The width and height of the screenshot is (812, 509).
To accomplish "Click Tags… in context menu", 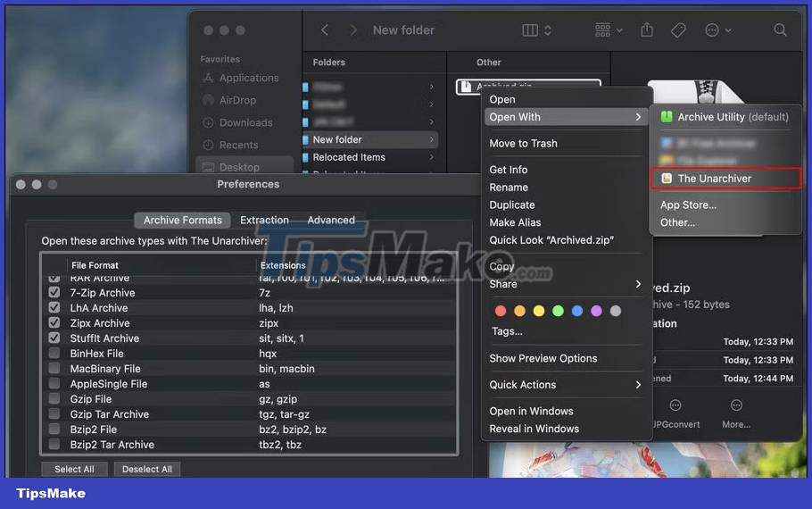I will (x=507, y=331).
